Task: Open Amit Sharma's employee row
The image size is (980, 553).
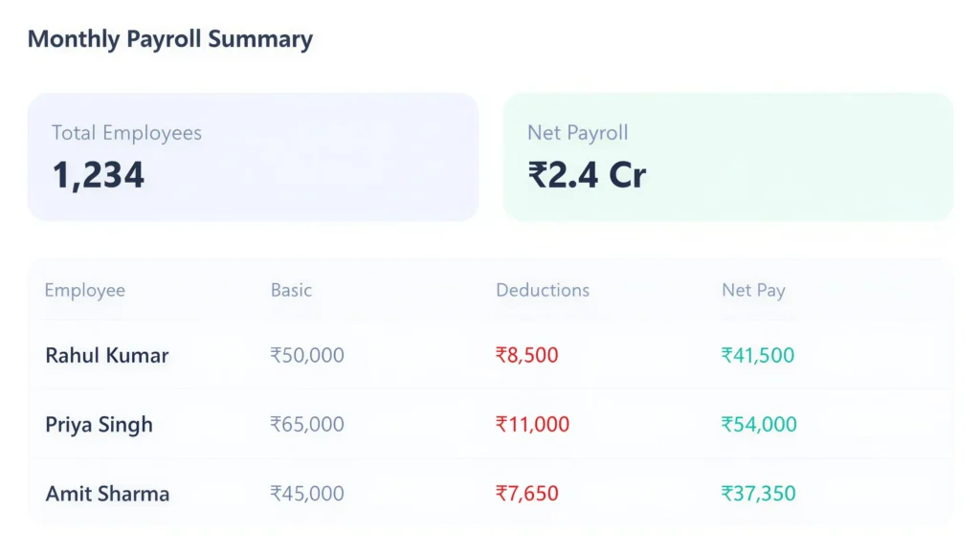Action: coord(107,494)
